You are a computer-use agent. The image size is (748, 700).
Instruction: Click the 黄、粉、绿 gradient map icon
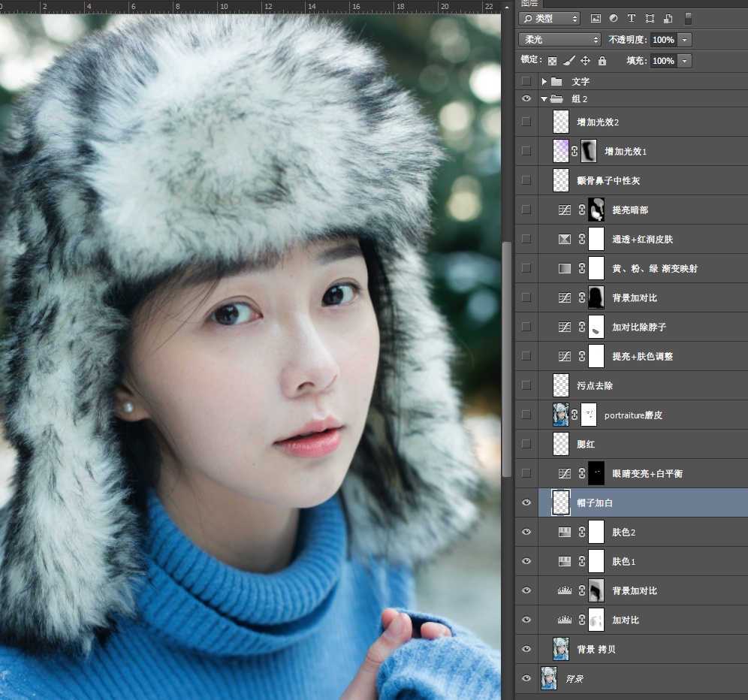click(x=564, y=268)
